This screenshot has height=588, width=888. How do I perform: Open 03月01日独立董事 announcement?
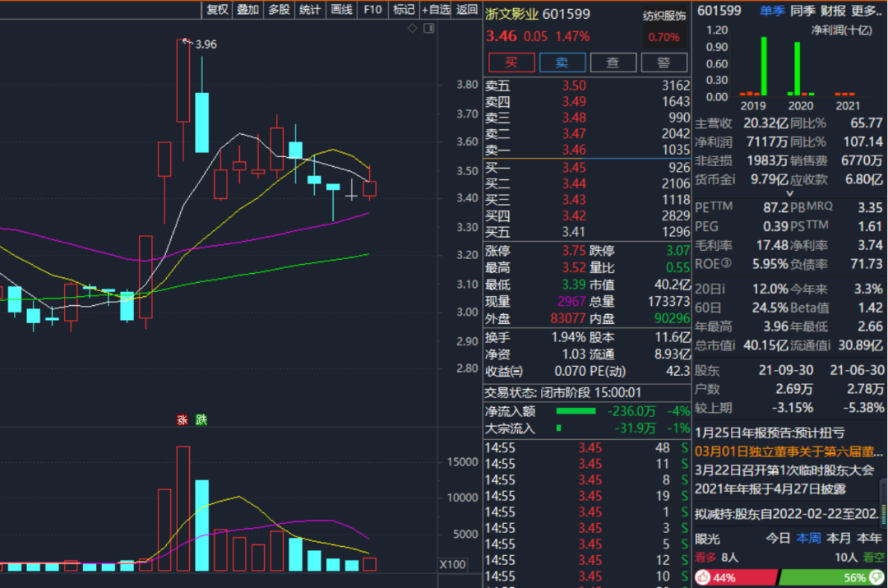(x=789, y=451)
